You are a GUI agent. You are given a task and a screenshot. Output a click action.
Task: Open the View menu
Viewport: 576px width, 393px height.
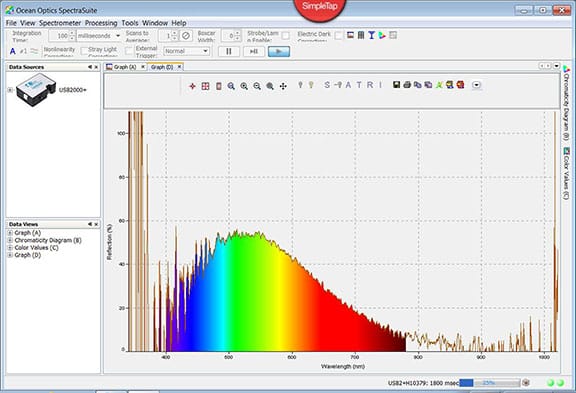pos(28,23)
